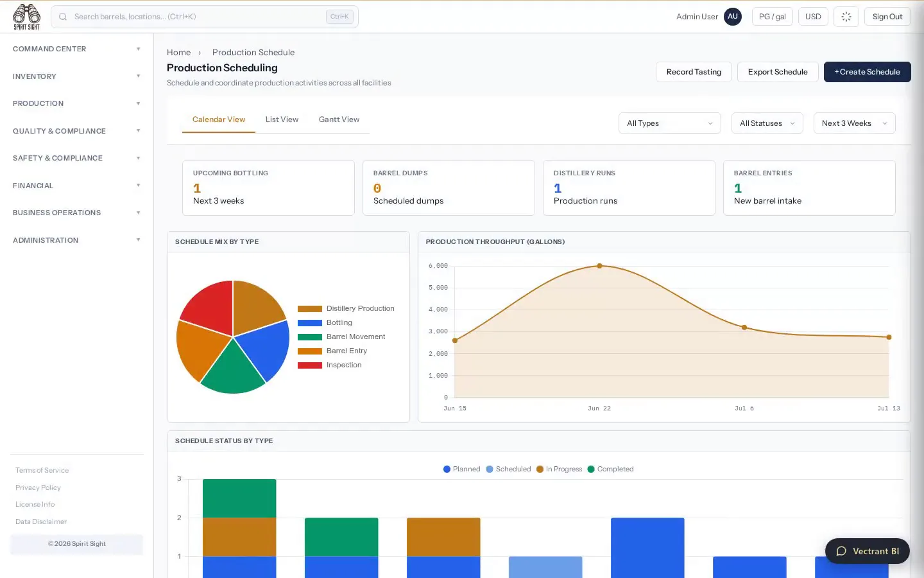Open the AU user avatar

pyautogui.click(x=733, y=17)
